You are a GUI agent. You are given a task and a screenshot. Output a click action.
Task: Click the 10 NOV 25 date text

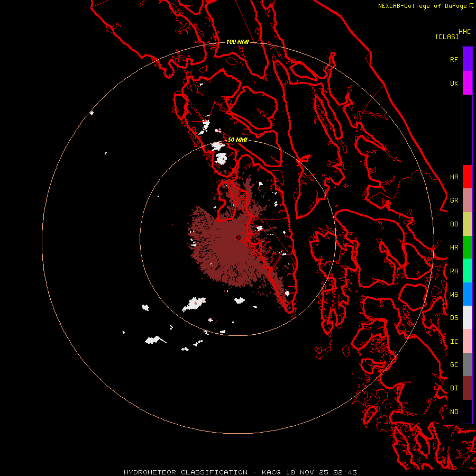(307, 472)
